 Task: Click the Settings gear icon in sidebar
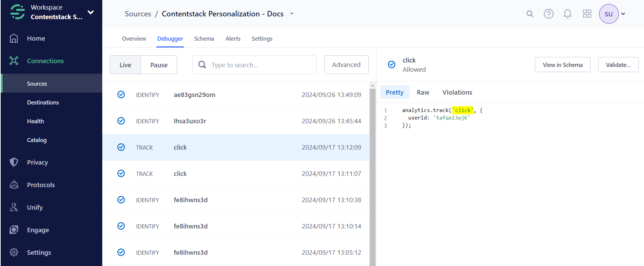(x=14, y=252)
